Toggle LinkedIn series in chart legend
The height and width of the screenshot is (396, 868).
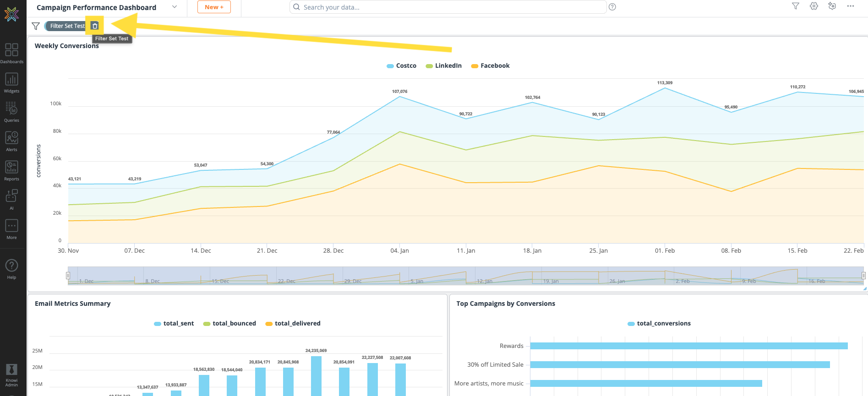pyautogui.click(x=444, y=66)
